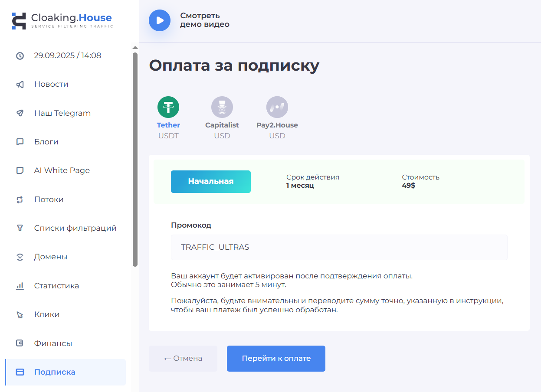This screenshot has height=392, width=541.
Task: Open Клики in the sidebar
Action: pos(47,314)
